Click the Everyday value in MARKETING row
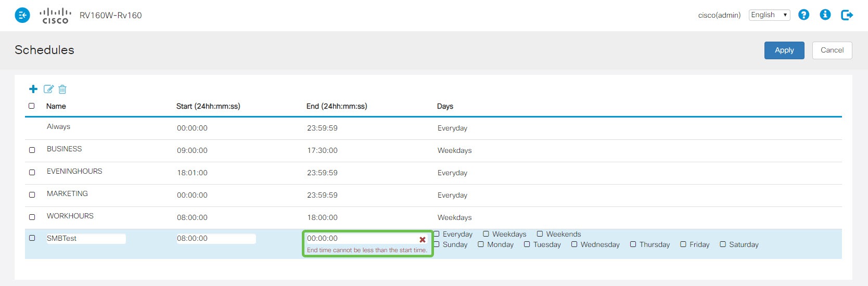Screen dimensions: 868x286 [452, 195]
